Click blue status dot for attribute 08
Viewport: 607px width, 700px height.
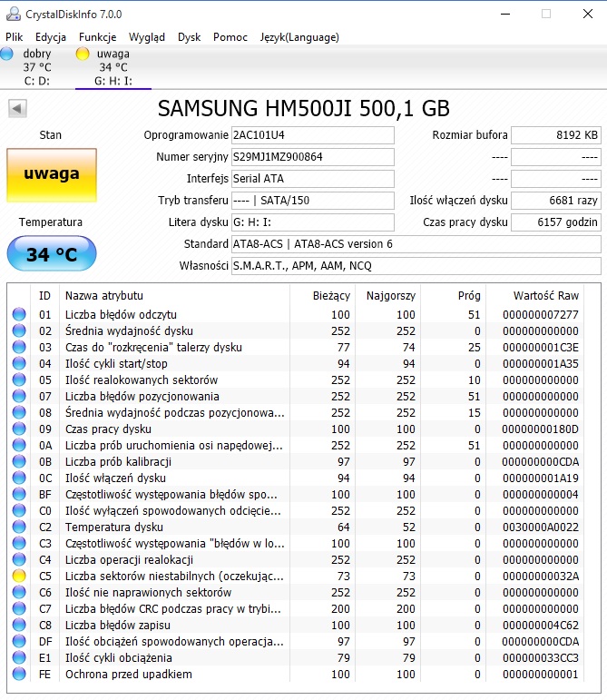(x=19, y=412)
